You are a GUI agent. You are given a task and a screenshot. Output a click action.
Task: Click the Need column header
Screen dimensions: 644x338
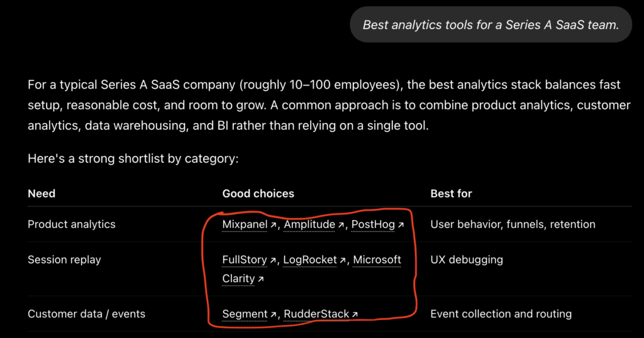42,194
